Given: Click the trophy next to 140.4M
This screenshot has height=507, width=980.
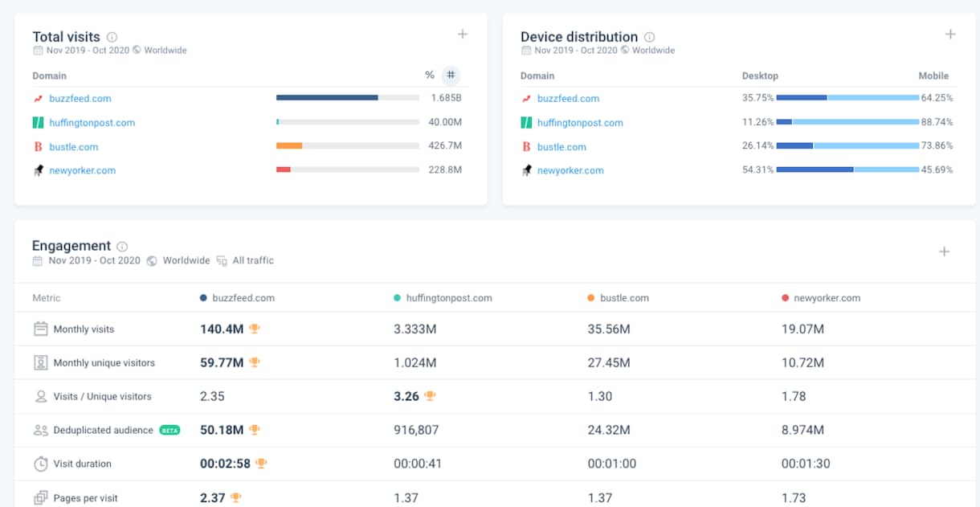Looking at the screenshot, I should [x=254, y=329].
